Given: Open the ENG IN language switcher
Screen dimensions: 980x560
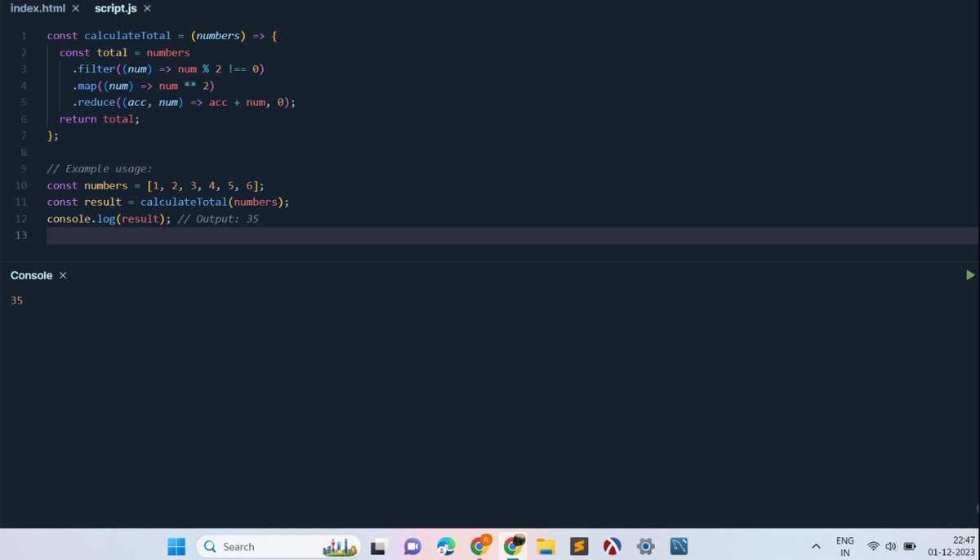Looking at the screenshot, I should click(845, 546).
